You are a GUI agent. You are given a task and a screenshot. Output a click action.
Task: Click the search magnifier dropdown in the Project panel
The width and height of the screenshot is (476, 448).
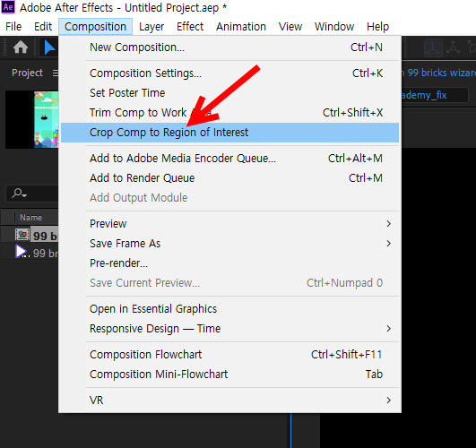20,193
